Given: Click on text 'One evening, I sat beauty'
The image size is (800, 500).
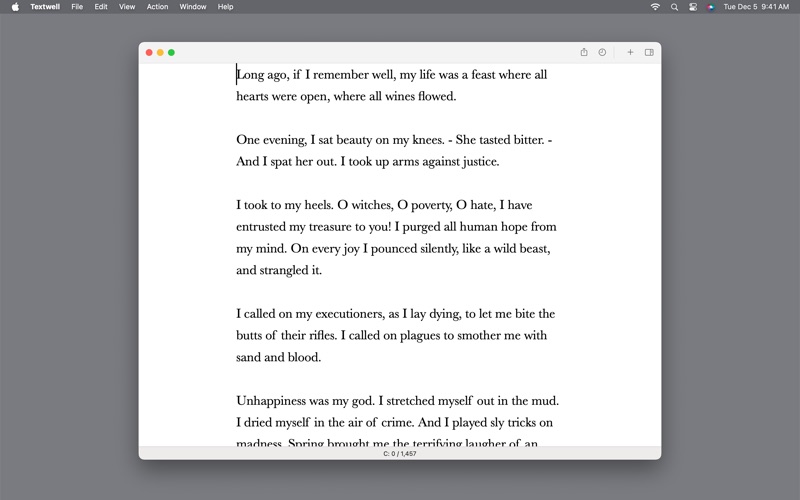Looking at the screenshot, I should [304, 140].
